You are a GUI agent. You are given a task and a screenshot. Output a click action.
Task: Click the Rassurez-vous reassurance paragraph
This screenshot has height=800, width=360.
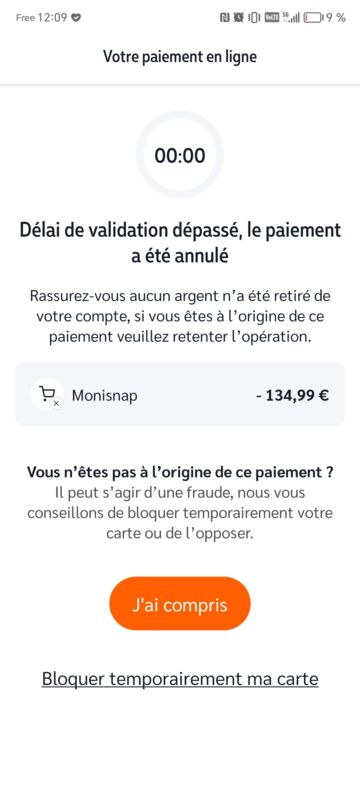180,317
